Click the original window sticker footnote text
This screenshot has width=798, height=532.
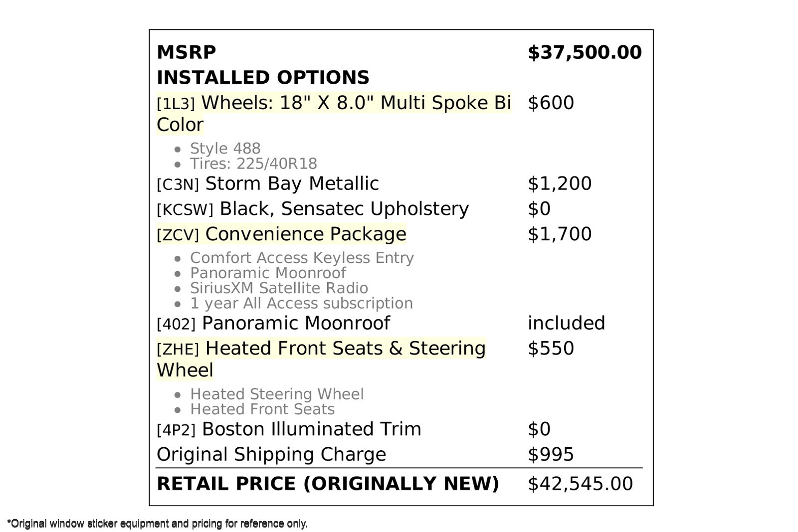point(157,524)
